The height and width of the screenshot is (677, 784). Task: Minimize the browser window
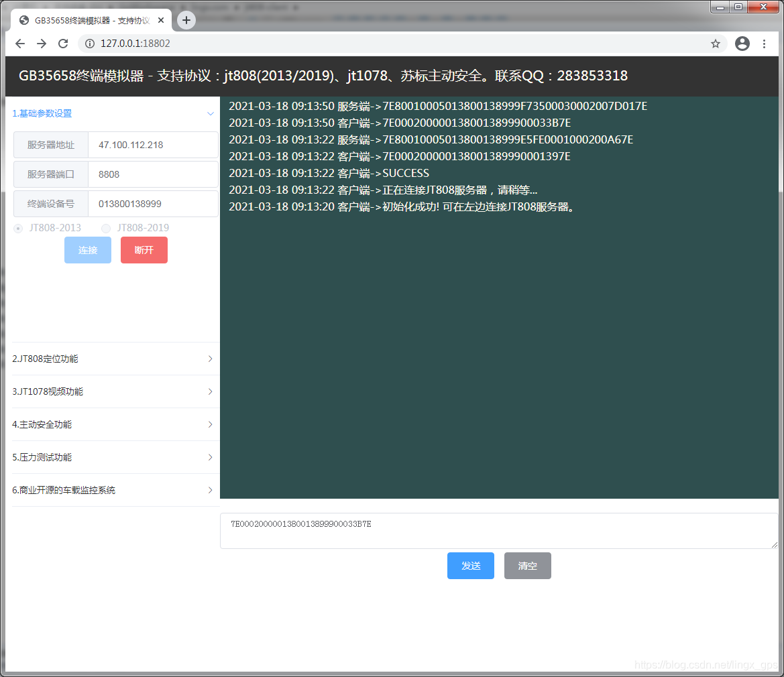pyautogui.click(x=720, y=7)
